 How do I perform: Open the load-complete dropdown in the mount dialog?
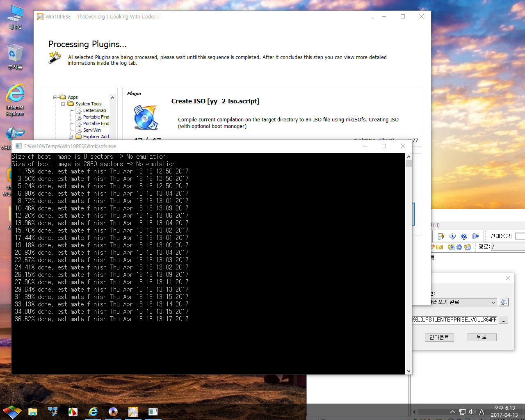tap(493, 302)
